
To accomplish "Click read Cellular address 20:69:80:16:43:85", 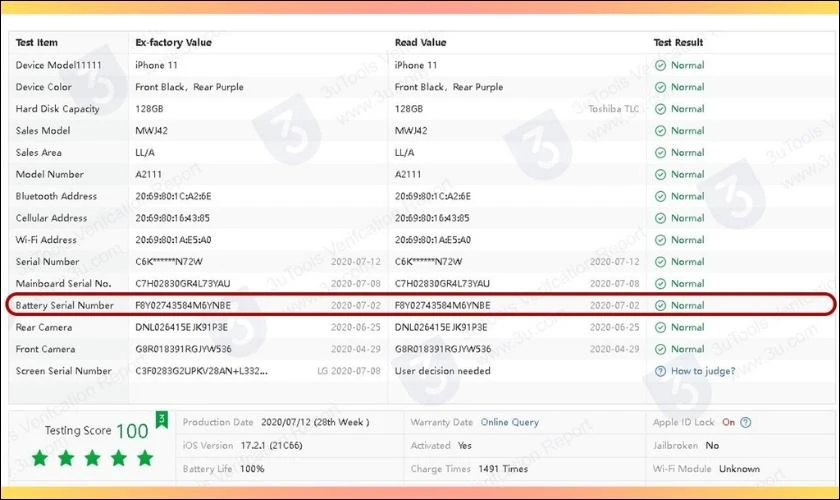I will [432, 218].
